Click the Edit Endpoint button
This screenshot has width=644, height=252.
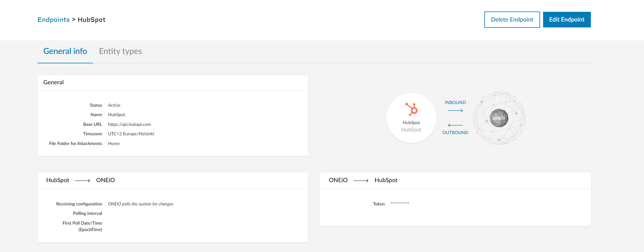[x=567, y=19]
